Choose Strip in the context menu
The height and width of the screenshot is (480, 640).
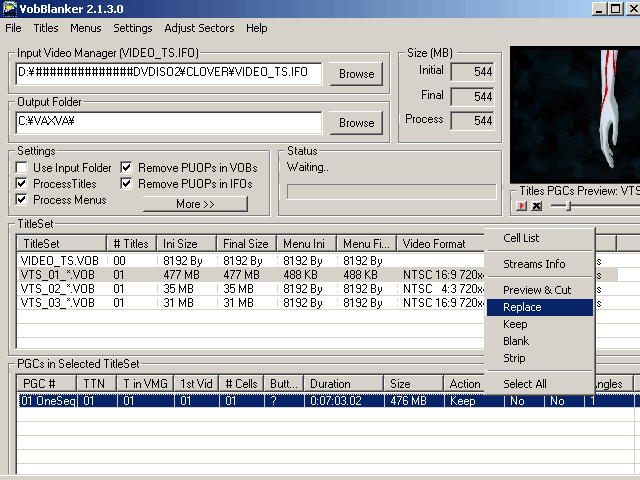[x=539, y=358]
